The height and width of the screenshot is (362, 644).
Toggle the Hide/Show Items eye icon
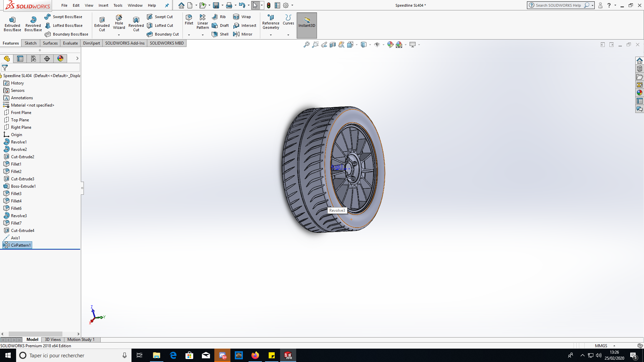(x=377, y=45)
